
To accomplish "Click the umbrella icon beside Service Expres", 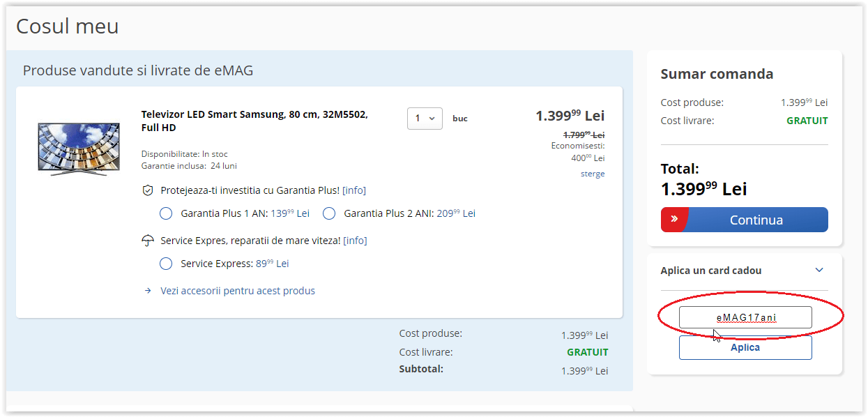I will pyautogui.click(x=147, y=241).
